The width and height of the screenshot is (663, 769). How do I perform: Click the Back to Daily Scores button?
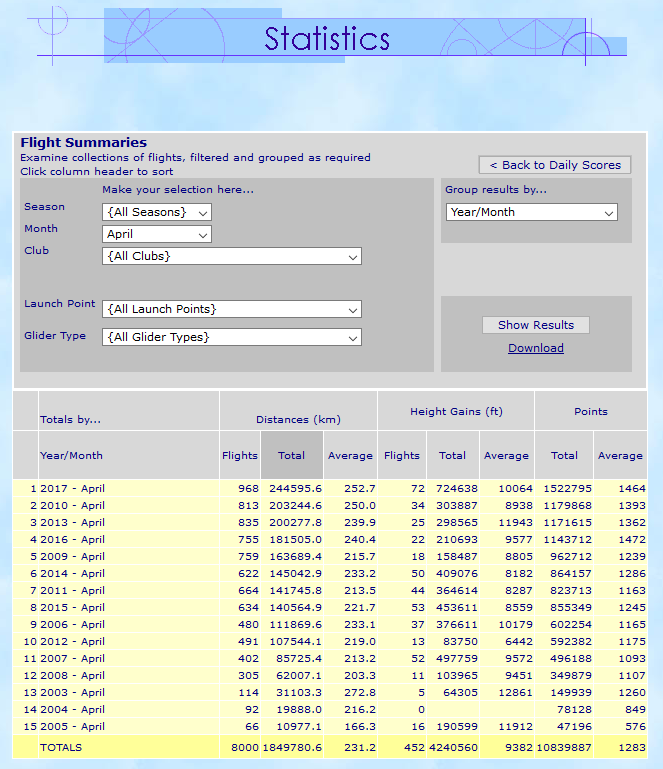554,165
